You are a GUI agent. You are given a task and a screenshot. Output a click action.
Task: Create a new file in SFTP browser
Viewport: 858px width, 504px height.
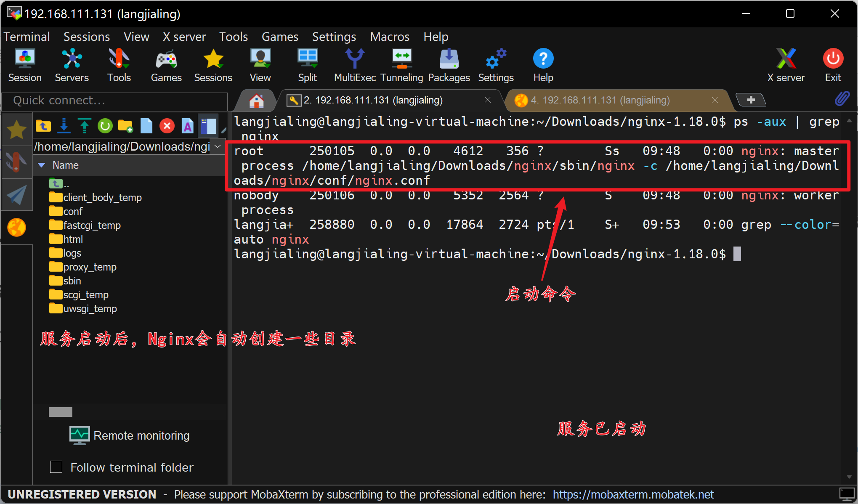[146, 126]
